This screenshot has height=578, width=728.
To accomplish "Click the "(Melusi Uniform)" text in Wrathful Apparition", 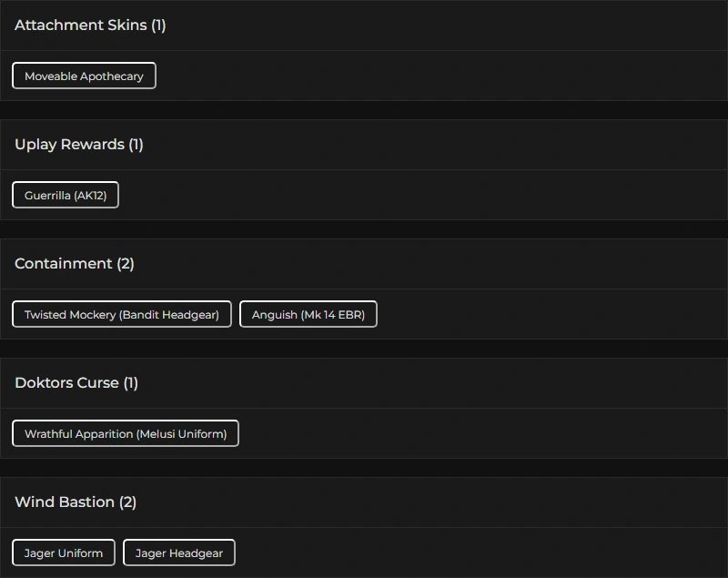I will coord(182,434).
